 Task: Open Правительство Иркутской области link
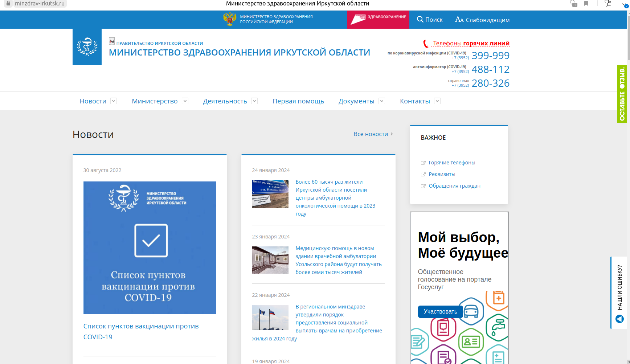click(x=160, y=43)
